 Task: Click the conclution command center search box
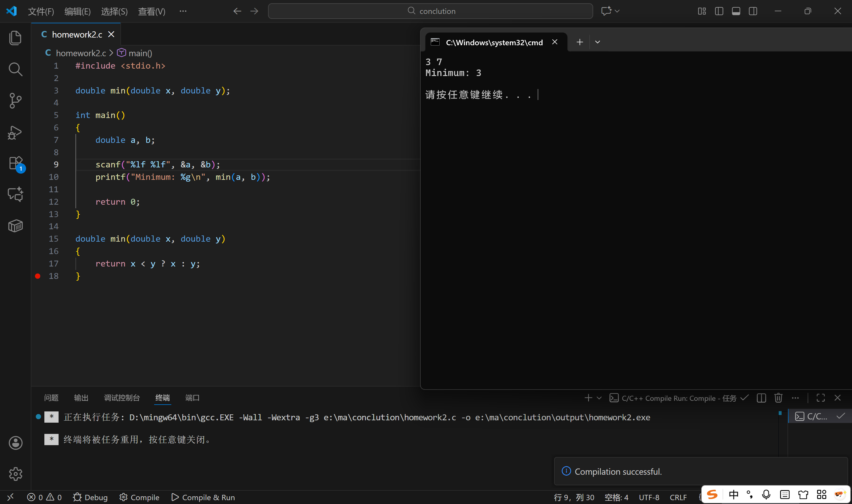pyautogui.click(x=430, y=11)
